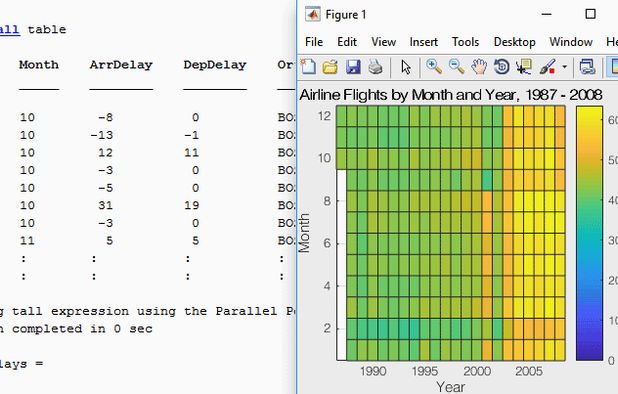Click the '12' month tick label on y-axis
This screenshot has width=618, height=394.
point(324,116)
